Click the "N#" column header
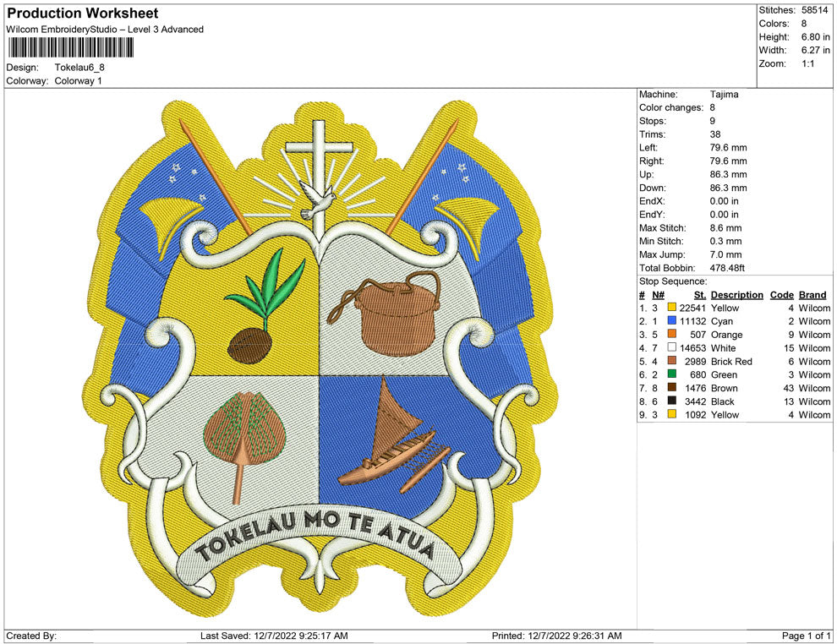 (x=658, y=295)
